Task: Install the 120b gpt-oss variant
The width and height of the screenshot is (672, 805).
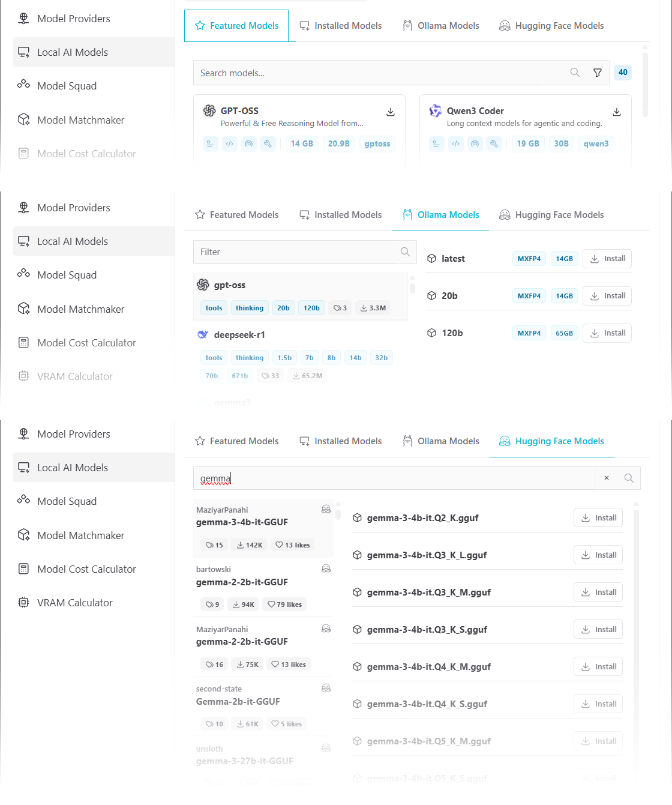Action: [607, 333]
